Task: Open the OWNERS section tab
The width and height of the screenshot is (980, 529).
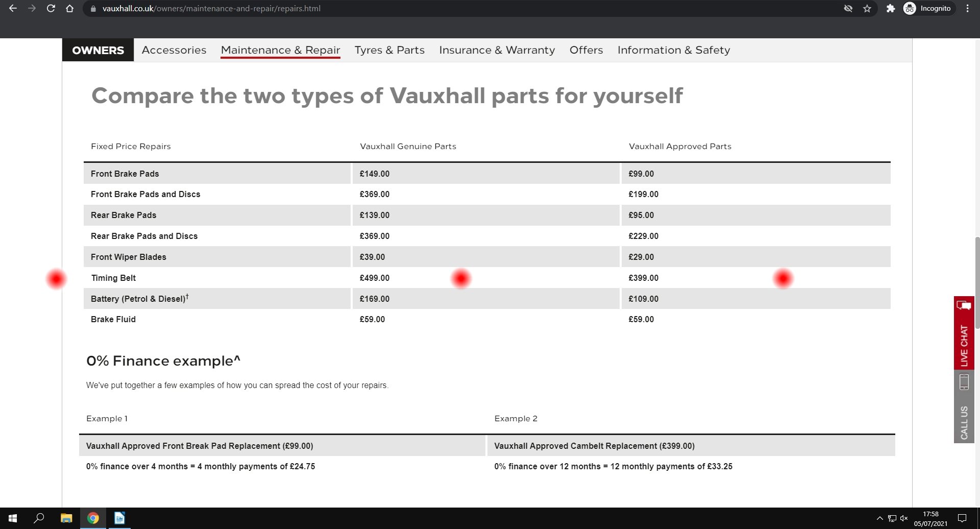Action: (x=98, y=50)
